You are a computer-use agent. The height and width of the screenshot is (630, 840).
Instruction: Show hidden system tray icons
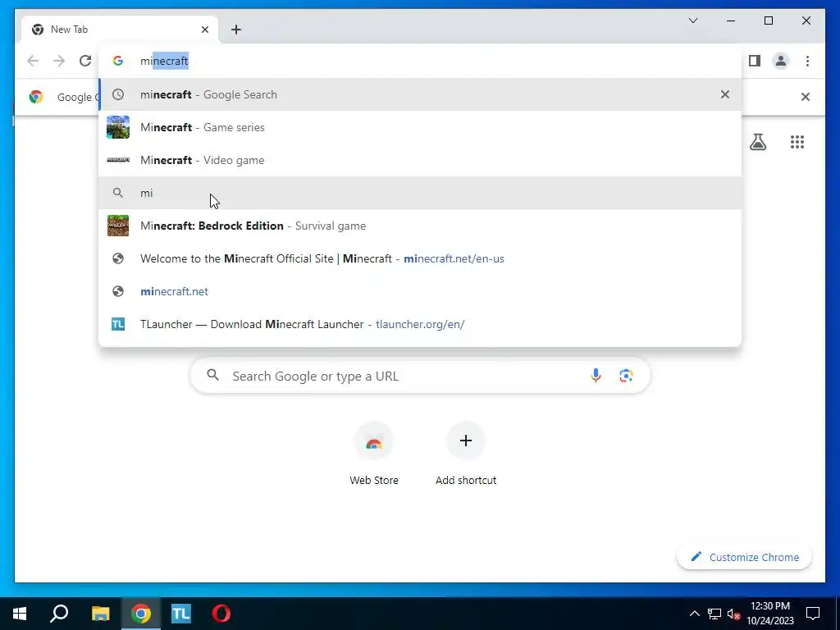[x=694, y=614]
